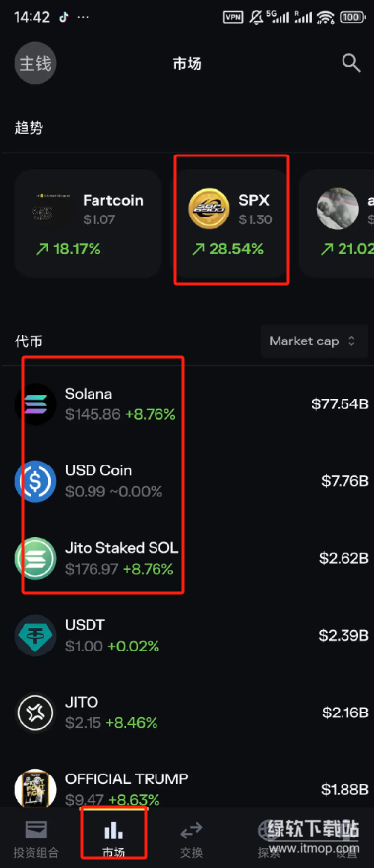Tap the OFFICIAL TRUMP token image
The height and width of the screenshot is (868, 374).
[x=35, y=788]
